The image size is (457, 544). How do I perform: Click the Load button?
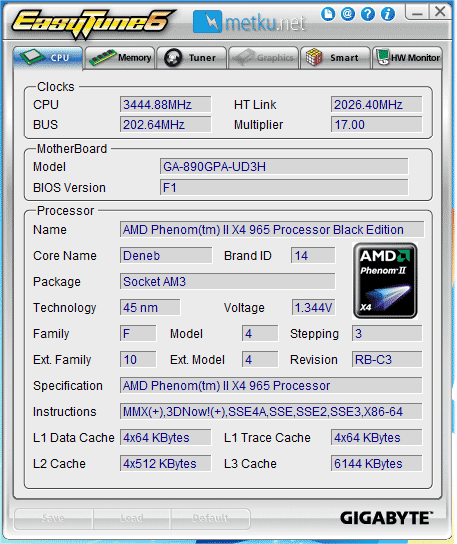click(132, 519)
